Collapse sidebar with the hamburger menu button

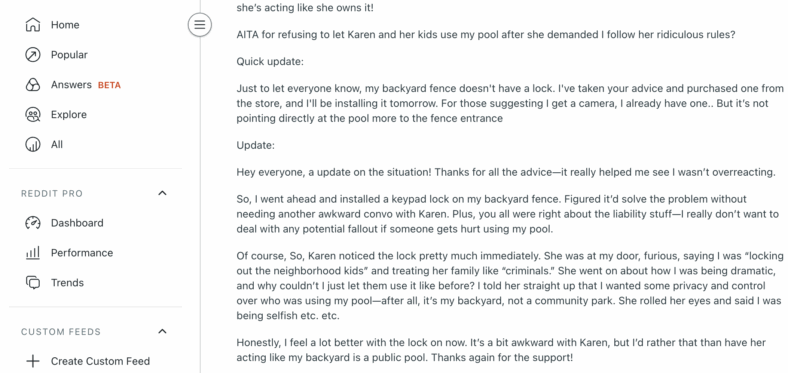point(200,24)
